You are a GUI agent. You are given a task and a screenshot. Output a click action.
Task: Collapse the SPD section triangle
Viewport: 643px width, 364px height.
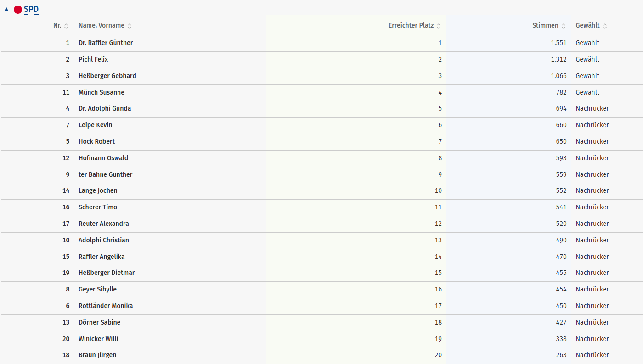pos(6,9)
